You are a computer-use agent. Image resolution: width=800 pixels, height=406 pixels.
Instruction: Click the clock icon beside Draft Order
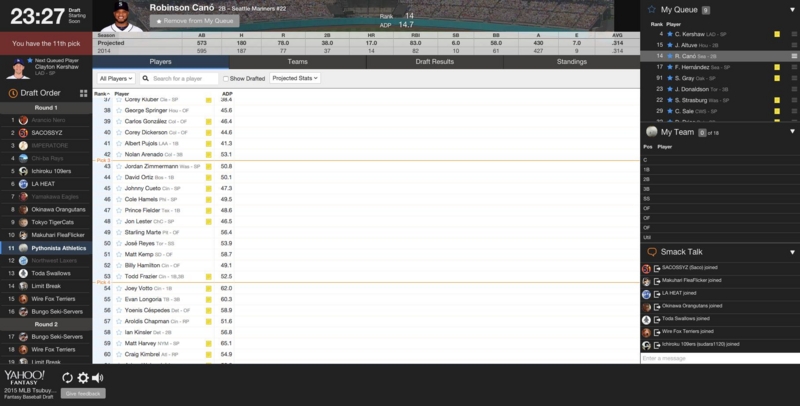13,93
